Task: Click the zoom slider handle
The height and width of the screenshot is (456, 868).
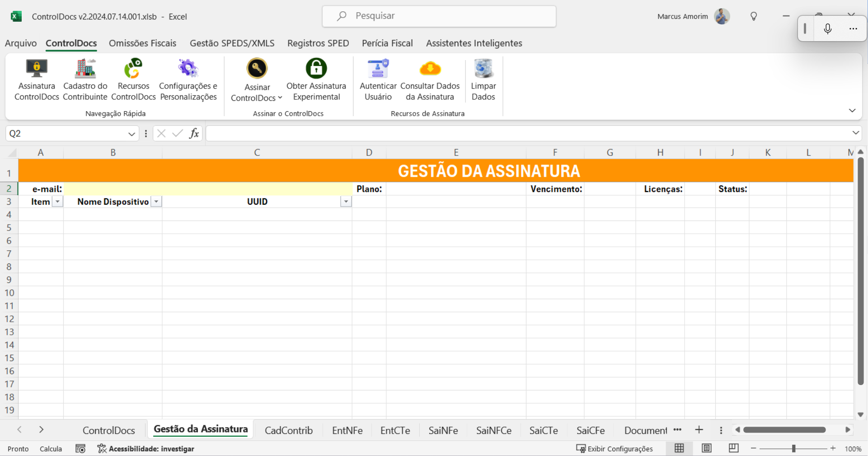Action: pos(793,448)
